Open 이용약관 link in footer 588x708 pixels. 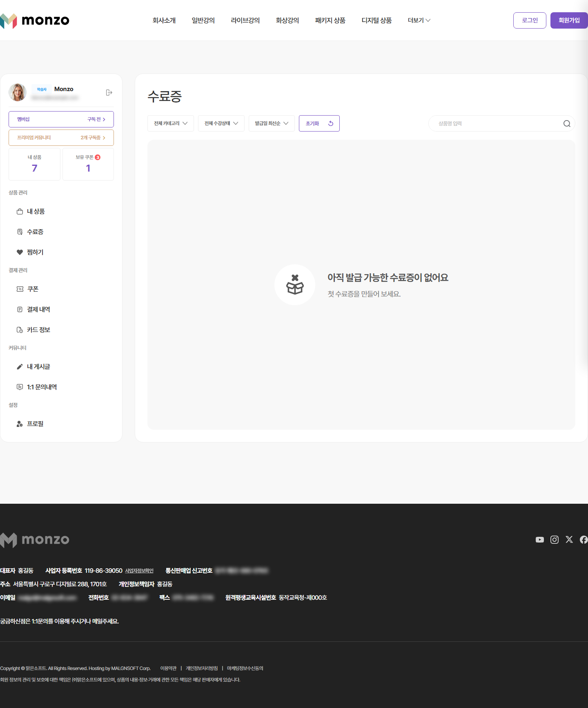click(168, 668)
